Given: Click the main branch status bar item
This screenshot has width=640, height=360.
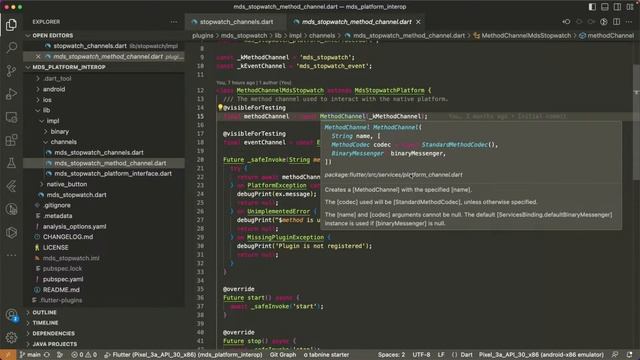Looking at the screenshot, I should (x=31, y=355).
